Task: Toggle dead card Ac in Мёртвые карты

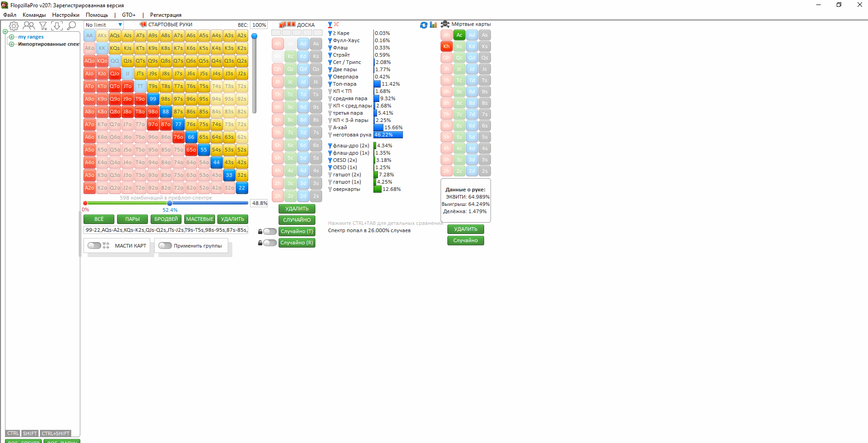Action: tap(459, 35)
